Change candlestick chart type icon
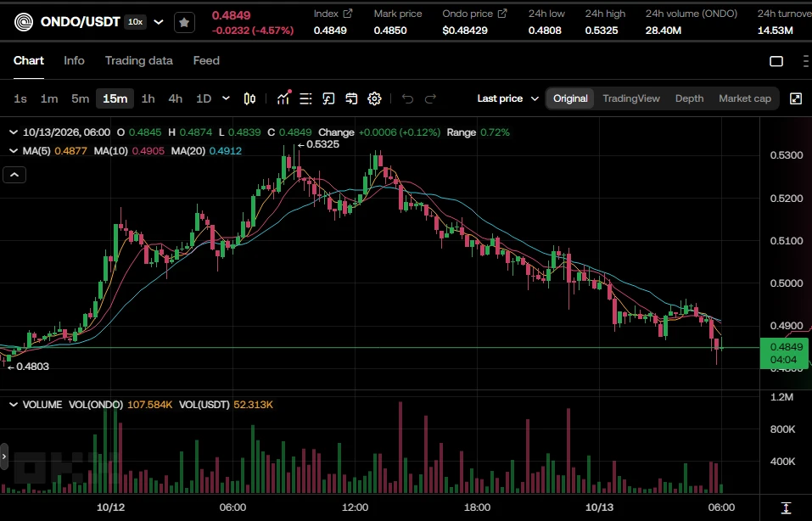This screenshot has width=812, height=521. [249, 98]
